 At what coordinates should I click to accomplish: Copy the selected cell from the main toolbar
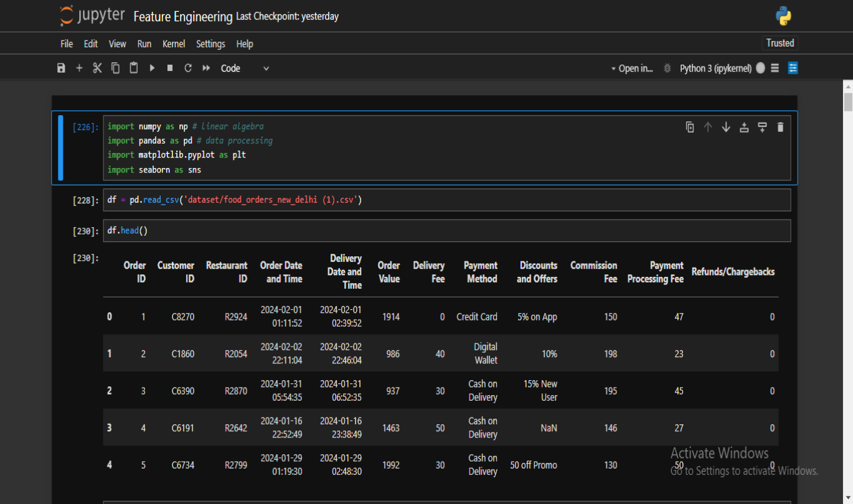tap(115, 68)
